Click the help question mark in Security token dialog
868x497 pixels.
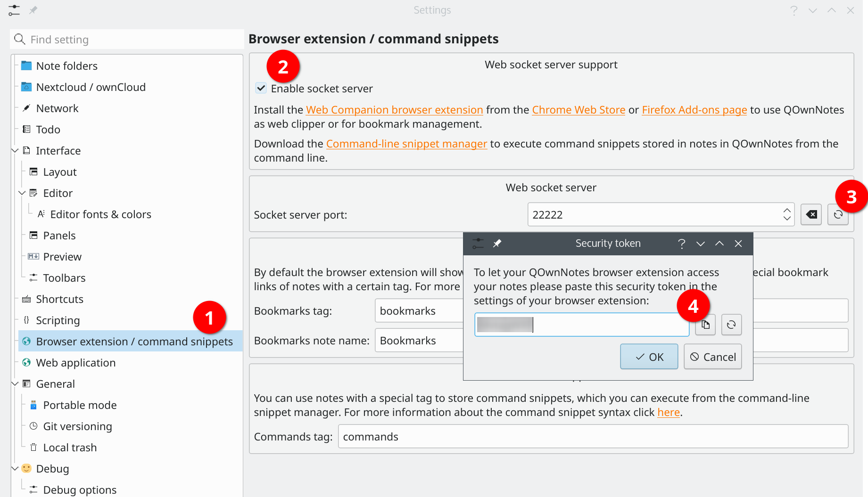[681, 244]
